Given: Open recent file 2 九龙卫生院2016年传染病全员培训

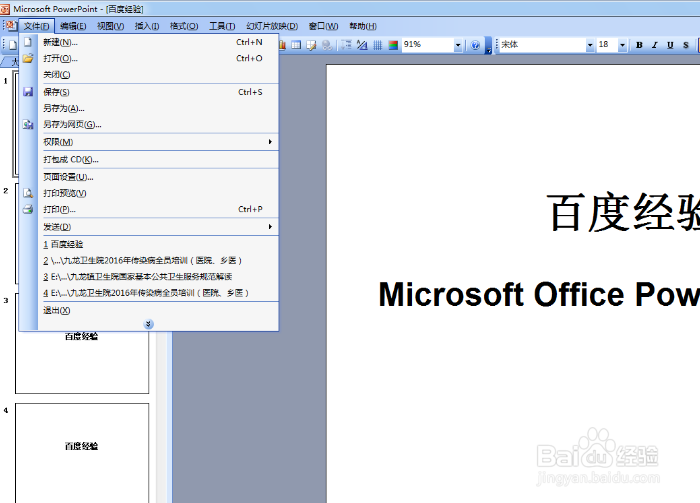Looking at the screenshot, I should [150, 260].
